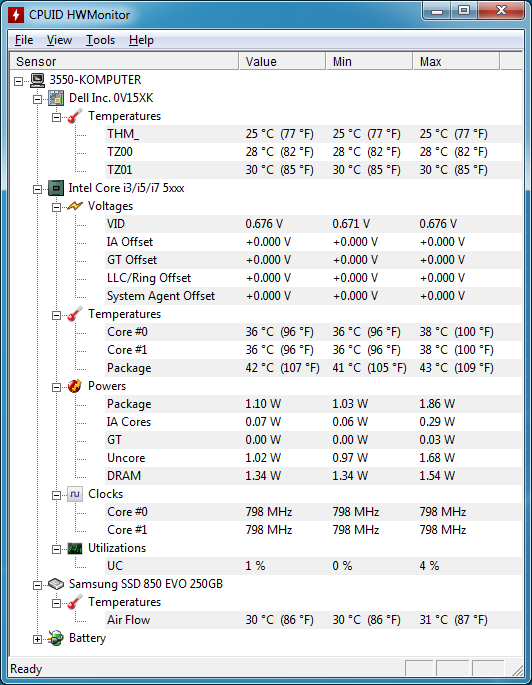This screenshot has width=532, height=685.
Task: Click the Battery icon in tree
Action: point(56,638)
